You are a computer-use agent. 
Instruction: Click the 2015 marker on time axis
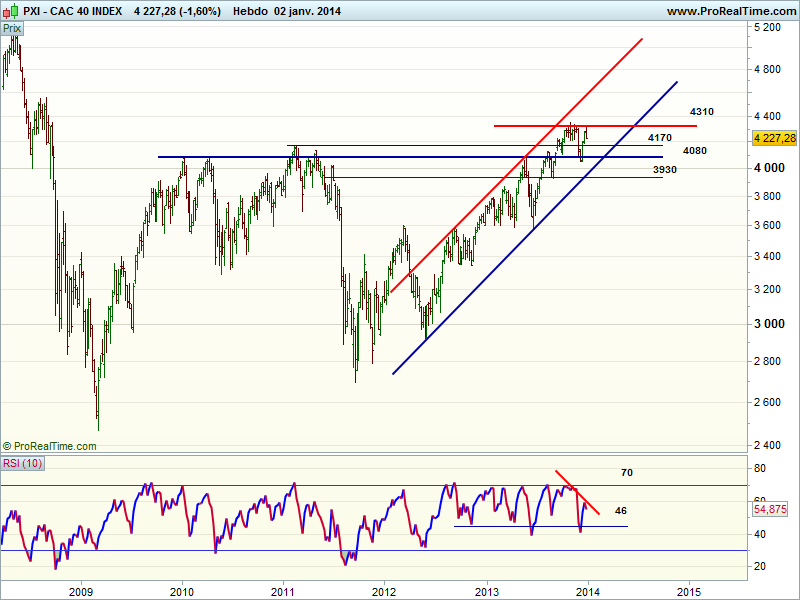tap(688, 590)
